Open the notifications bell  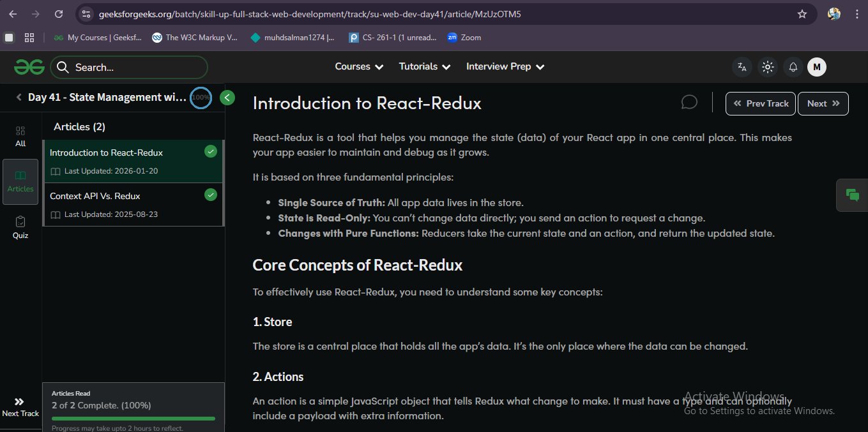[793, 67]
